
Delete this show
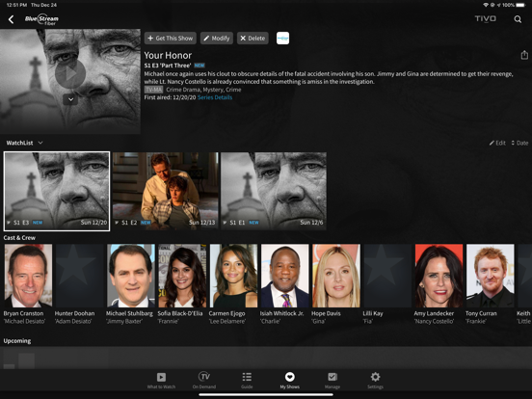[x=253, y=39]
